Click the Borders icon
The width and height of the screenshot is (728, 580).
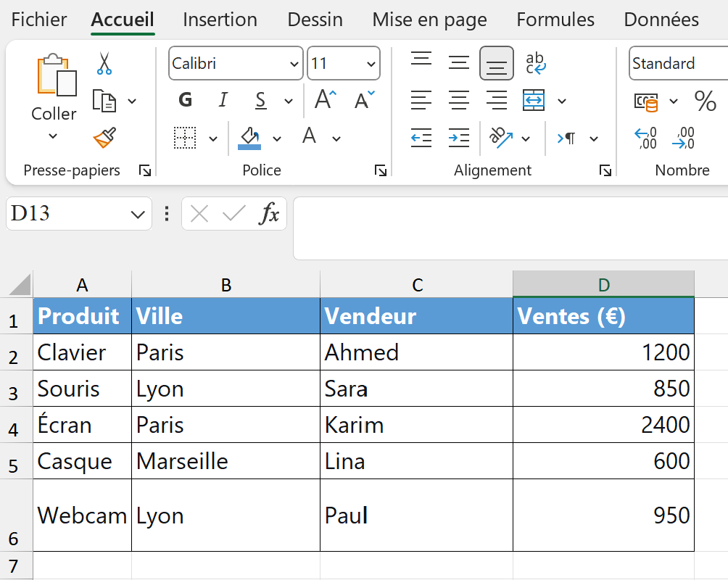point(185,138)
